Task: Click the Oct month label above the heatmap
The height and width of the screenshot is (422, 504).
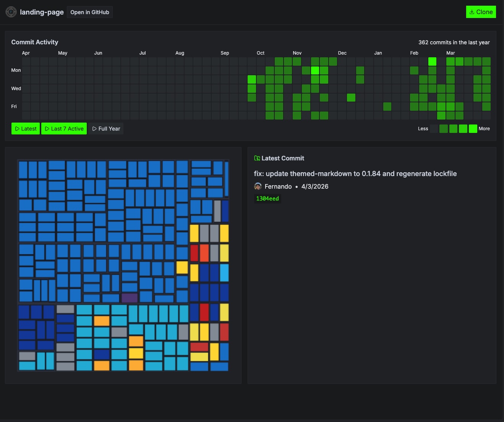Action: [261, 53]
